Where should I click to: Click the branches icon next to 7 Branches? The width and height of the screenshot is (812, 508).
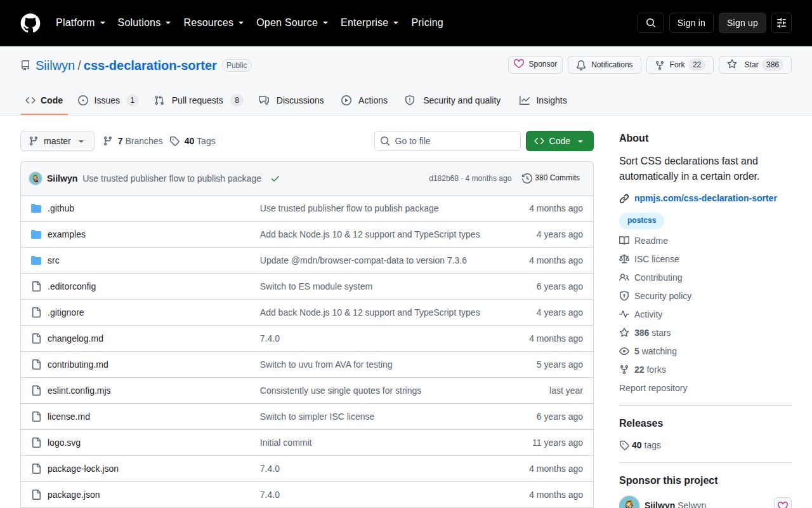point(108,141)
